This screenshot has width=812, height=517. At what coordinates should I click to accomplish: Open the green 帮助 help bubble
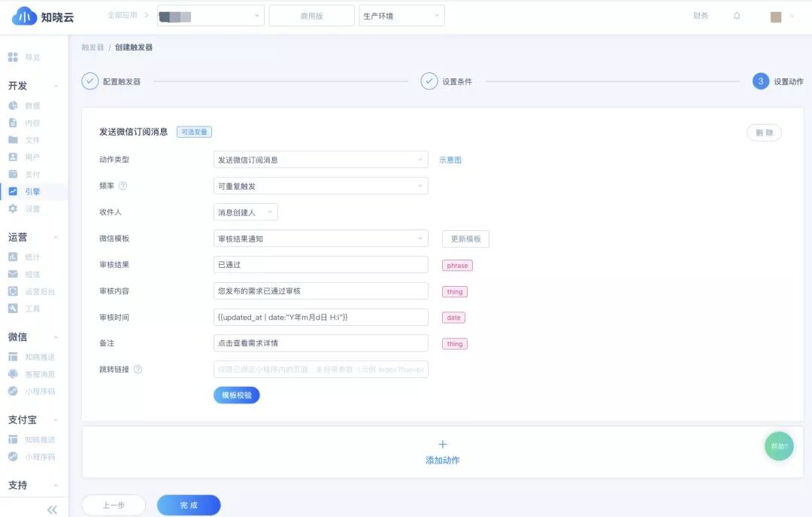pos(779,446)
